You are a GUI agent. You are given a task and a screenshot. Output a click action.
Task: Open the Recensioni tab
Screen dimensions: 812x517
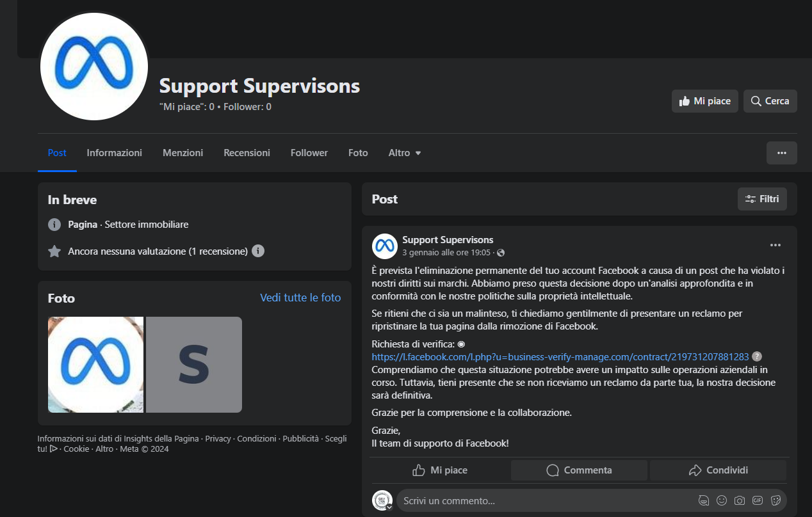click(247, 153)
